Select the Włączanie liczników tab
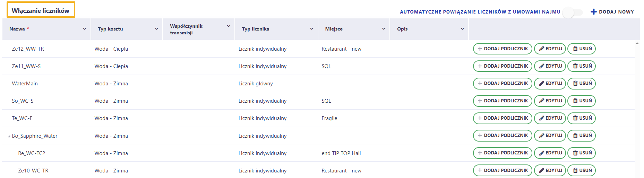Viewport: 644px width, 178px height. 41,10
